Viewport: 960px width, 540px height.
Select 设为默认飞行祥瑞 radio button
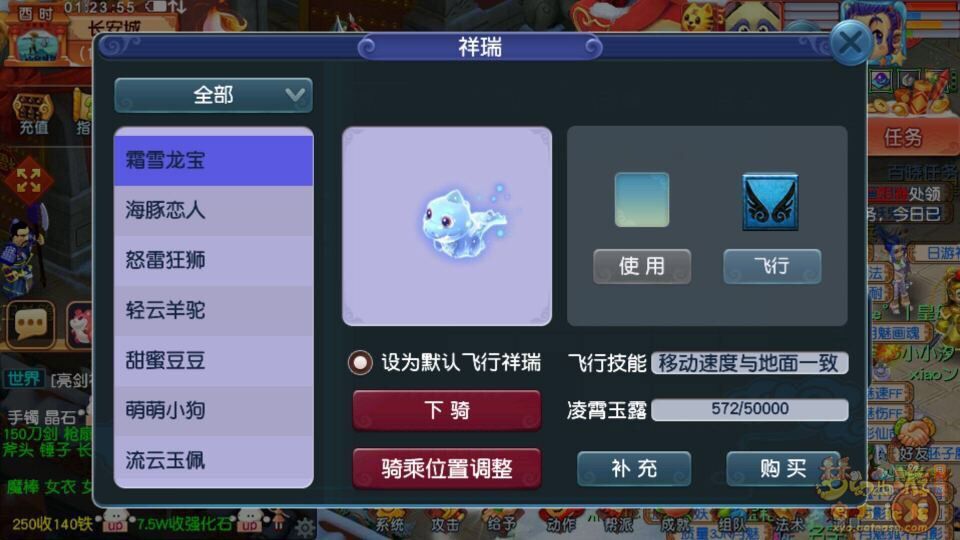(x=359, y=362)
